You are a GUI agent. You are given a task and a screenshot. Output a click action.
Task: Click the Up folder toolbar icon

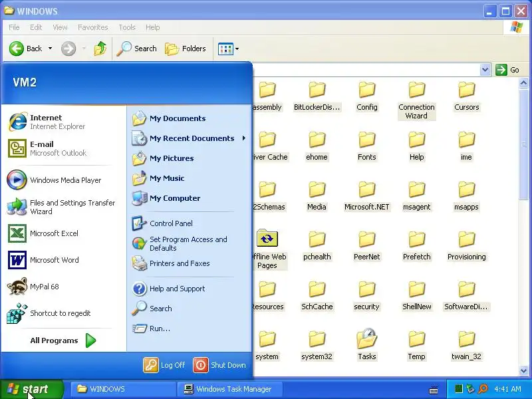click(x=100, y=49)
